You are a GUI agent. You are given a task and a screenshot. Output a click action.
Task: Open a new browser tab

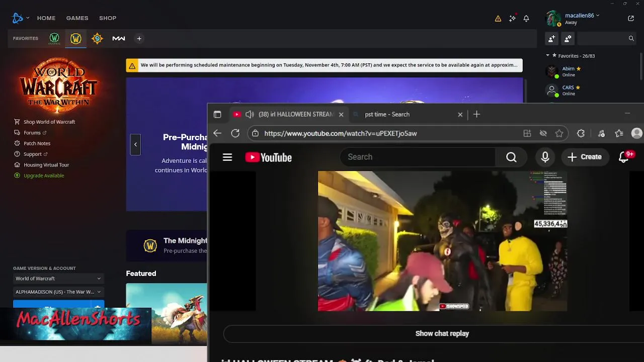click(476, 114)
